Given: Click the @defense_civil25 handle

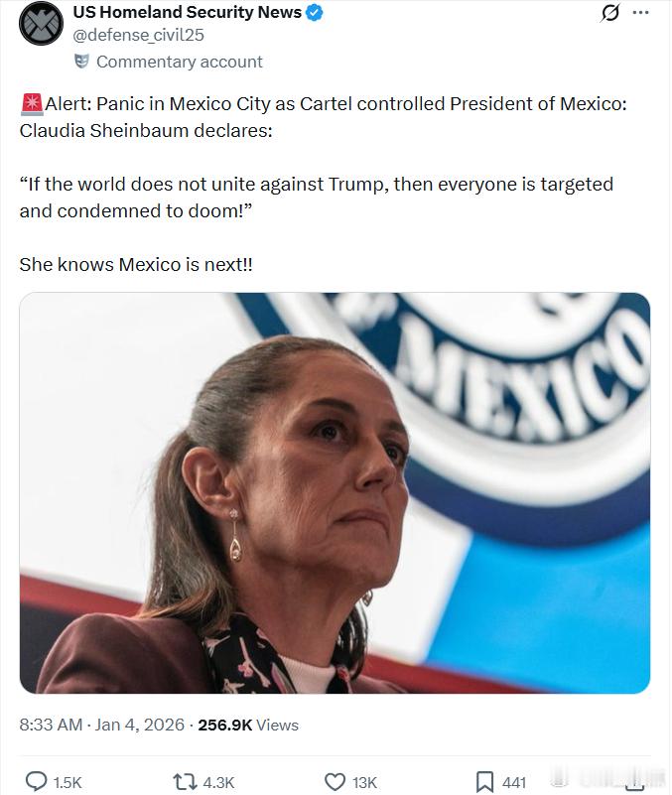Looking at the screenshot, I should [138, 35].
